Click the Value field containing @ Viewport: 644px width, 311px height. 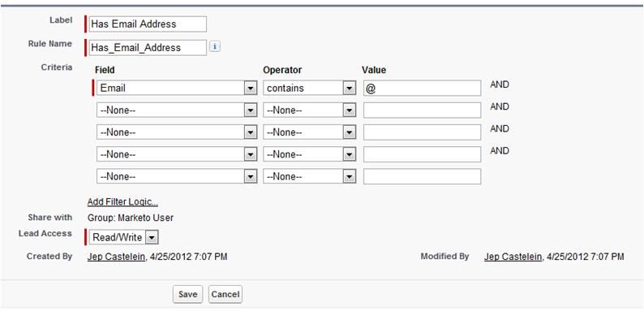click(x=423, y=88)
